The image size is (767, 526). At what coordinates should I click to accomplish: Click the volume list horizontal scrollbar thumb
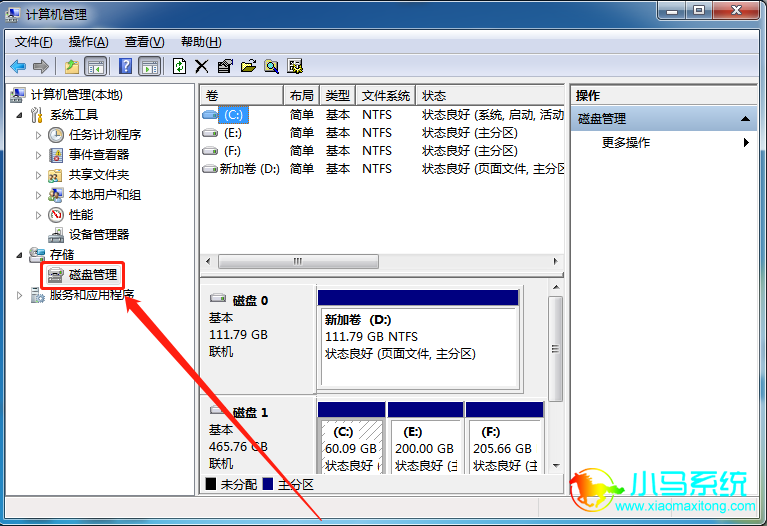pyautogui.click(x=298, y=261)
